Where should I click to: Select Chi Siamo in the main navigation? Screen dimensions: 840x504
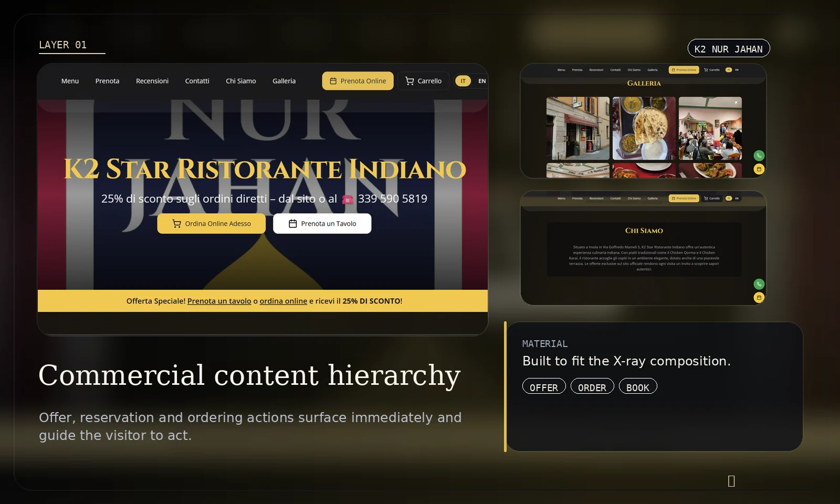(x=241, y=81)
